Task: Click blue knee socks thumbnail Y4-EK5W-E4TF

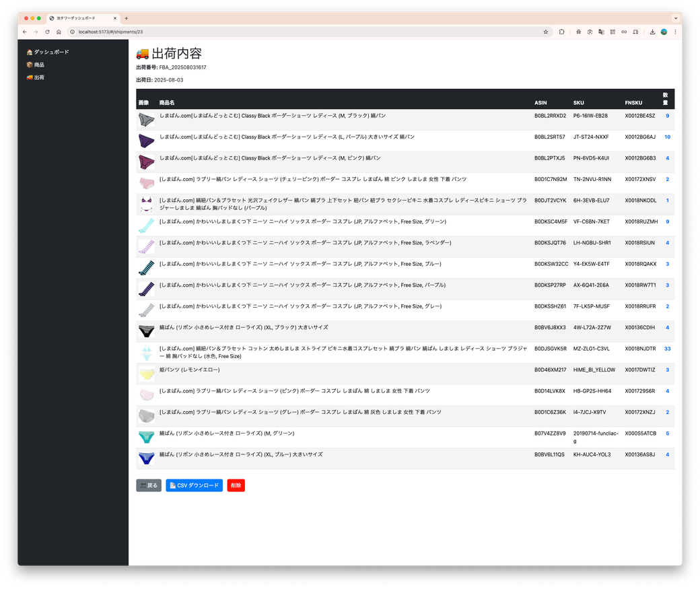Action: pos(147,268)
